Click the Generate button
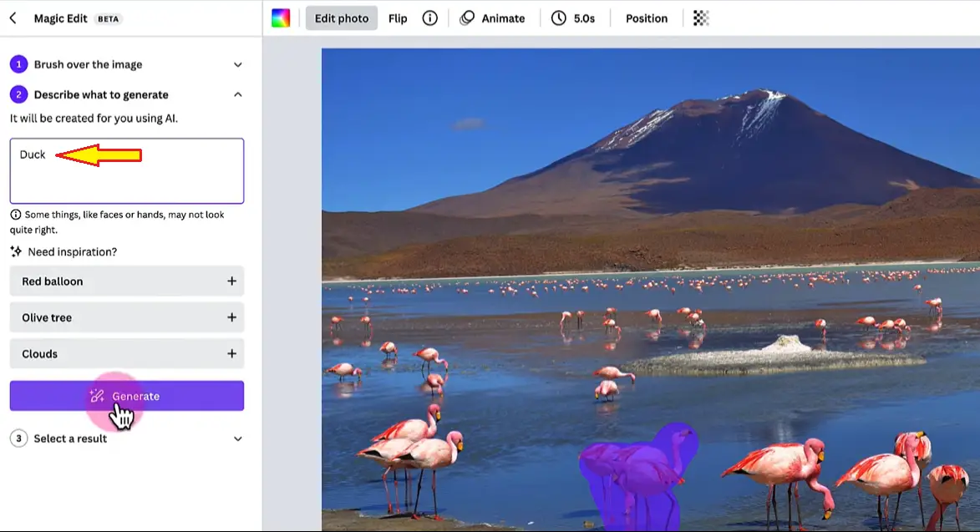Image resolution: width=980 pixels, height=532 pixels. pos(126,396)
